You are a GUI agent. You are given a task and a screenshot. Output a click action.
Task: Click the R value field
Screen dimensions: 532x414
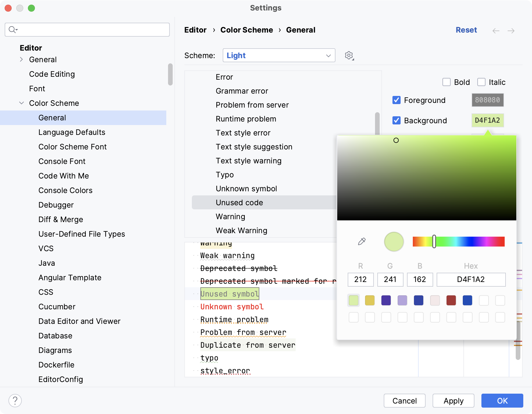(x=360, y=279)
